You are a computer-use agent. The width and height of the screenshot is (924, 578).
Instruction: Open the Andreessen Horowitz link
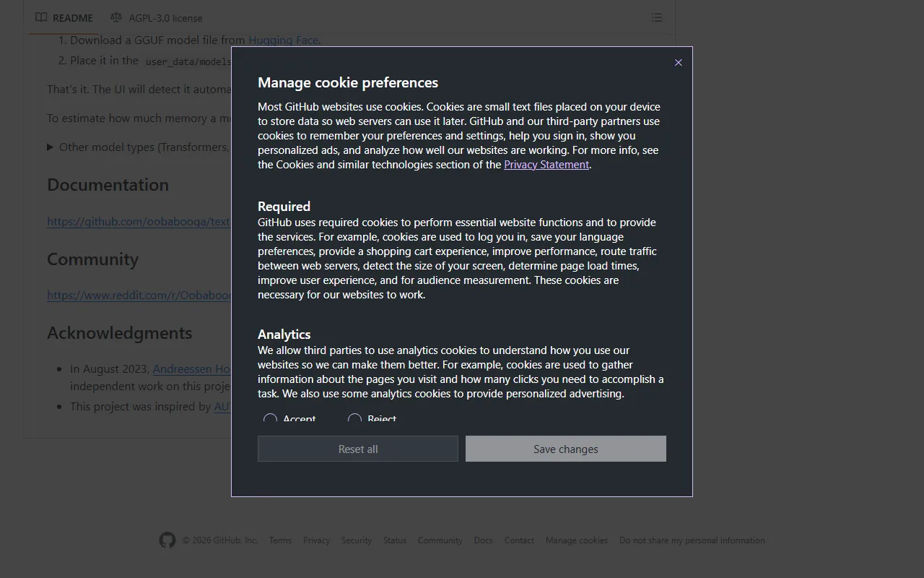click(x=191, y=369)
